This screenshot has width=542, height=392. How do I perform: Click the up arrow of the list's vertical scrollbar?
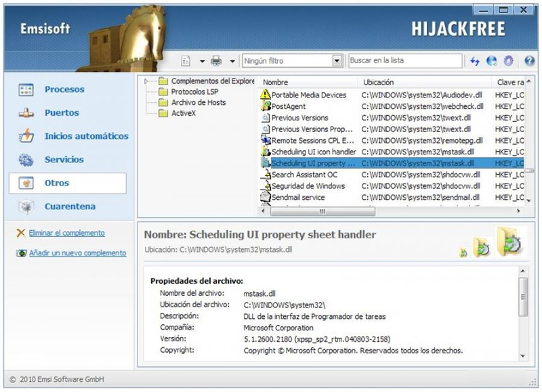coord(528,81)
